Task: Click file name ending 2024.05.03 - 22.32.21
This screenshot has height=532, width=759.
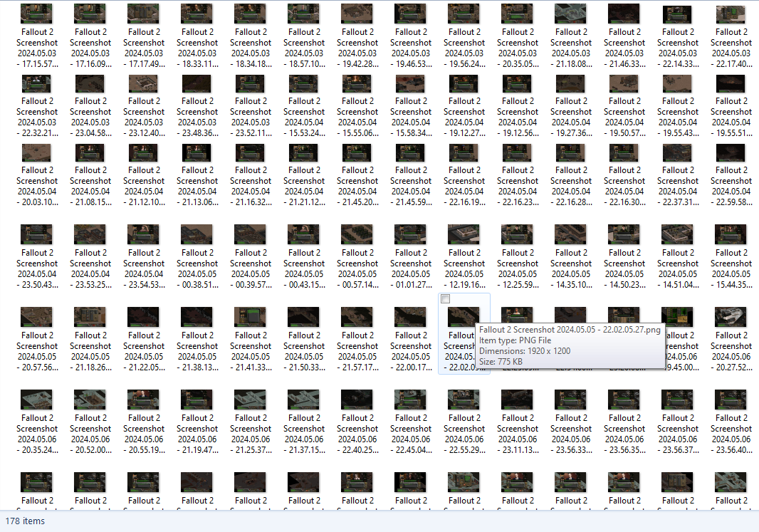Action: tap(37, 117)
